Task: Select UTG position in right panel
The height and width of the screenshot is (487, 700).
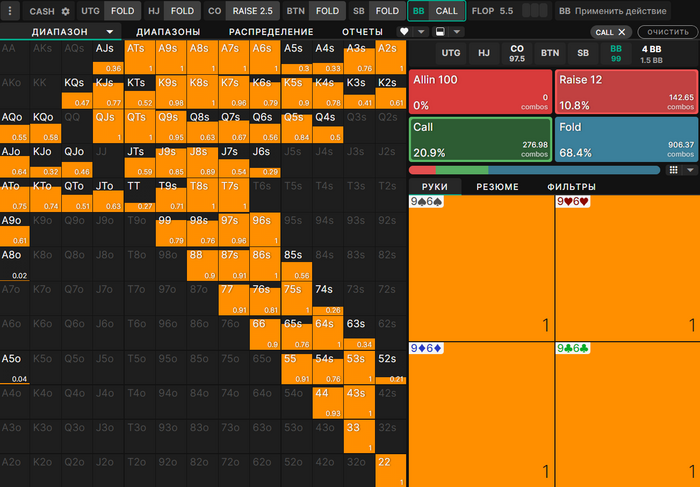Action: pyautogui.click(x=451, y=53)
